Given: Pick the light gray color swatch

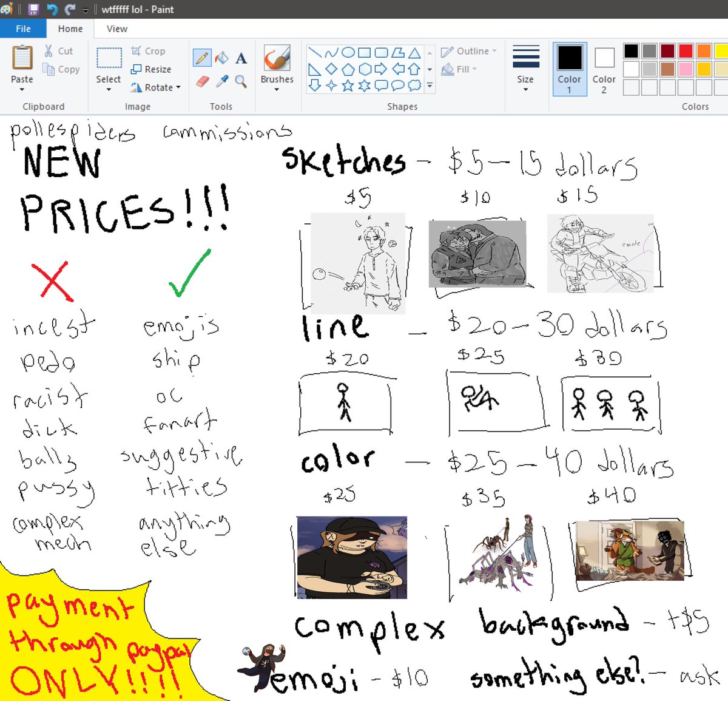Looking at the screenshot, I should tap(649, 69).
